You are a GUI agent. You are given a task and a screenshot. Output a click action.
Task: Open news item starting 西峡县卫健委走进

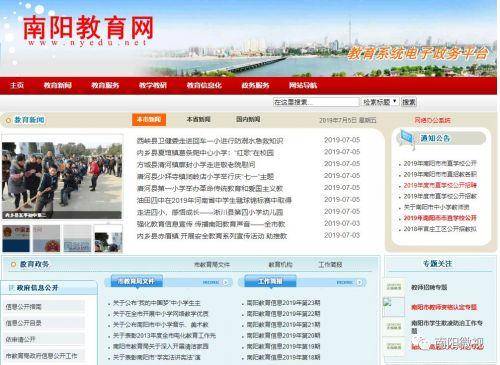click(210, 141)
